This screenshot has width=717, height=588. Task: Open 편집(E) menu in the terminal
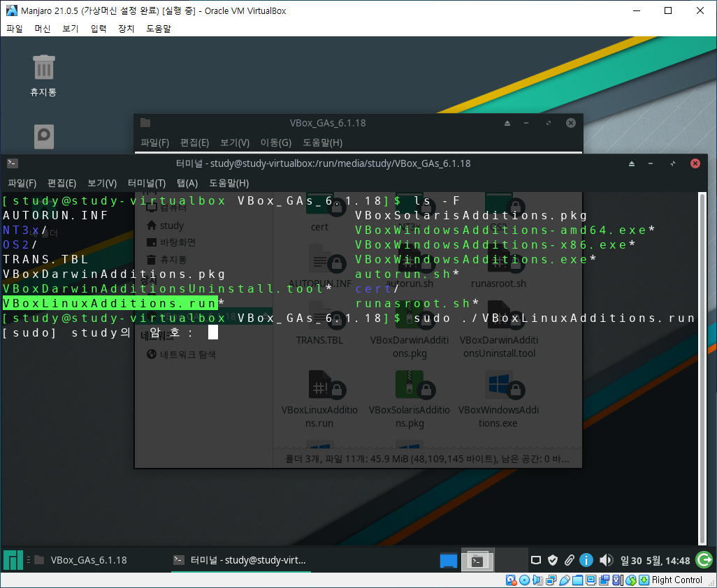[61, 183]
